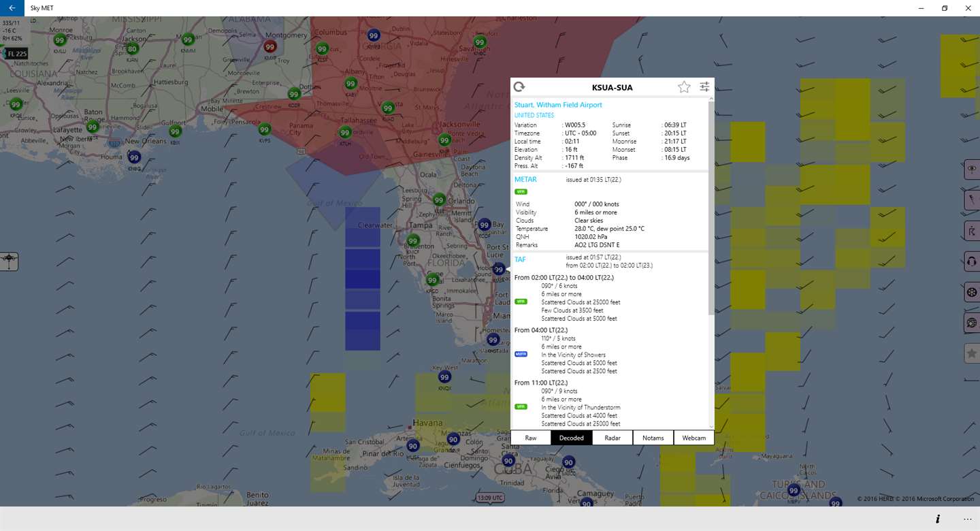Mark KSUA-SUA as a favorite
980x531 pixels.
(x=684, y=87)
